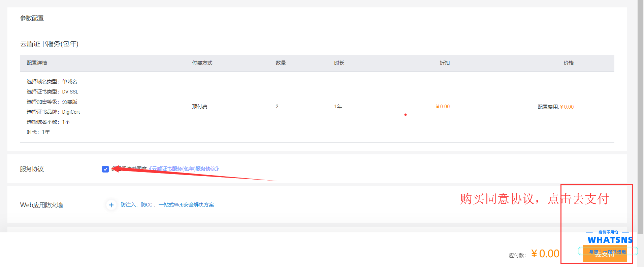Click the 配置详情 column header
This screenshot has height=267, width=644.
click(x=37, y=63)
